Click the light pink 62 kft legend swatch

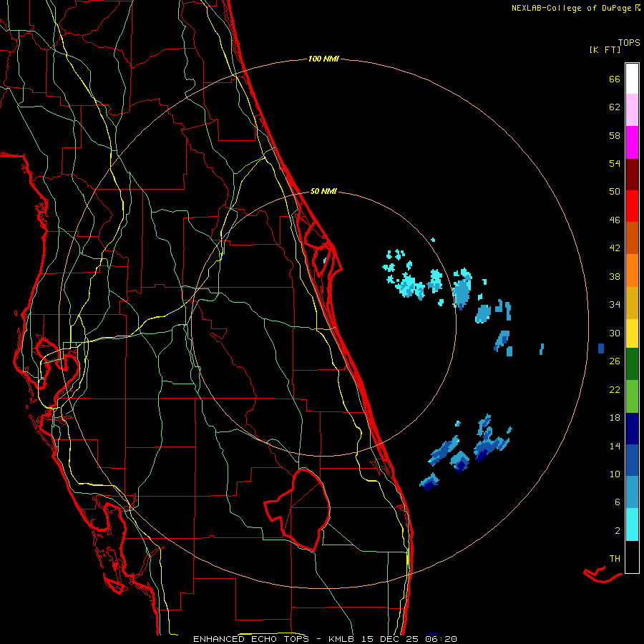pos(632,109)
